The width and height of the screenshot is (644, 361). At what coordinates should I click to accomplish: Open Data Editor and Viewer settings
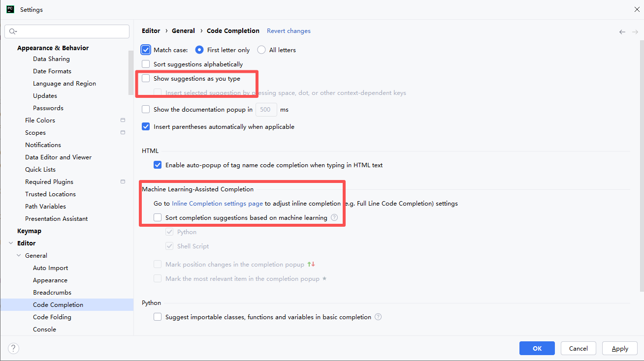[58, 157]
